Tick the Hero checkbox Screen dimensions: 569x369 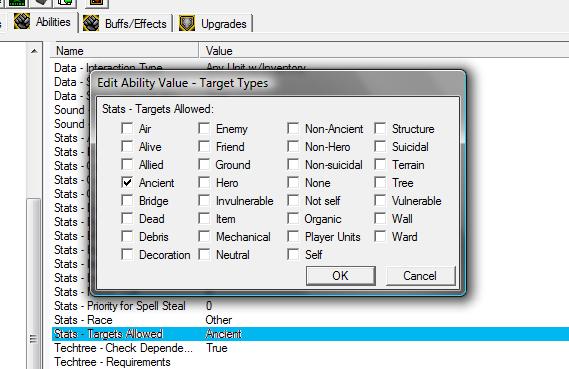point(204,182)
